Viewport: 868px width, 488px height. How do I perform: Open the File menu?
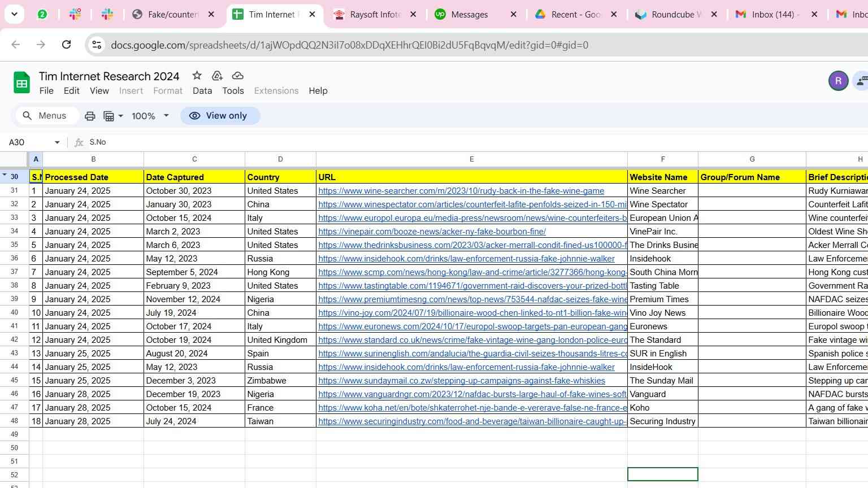point(46,91)
